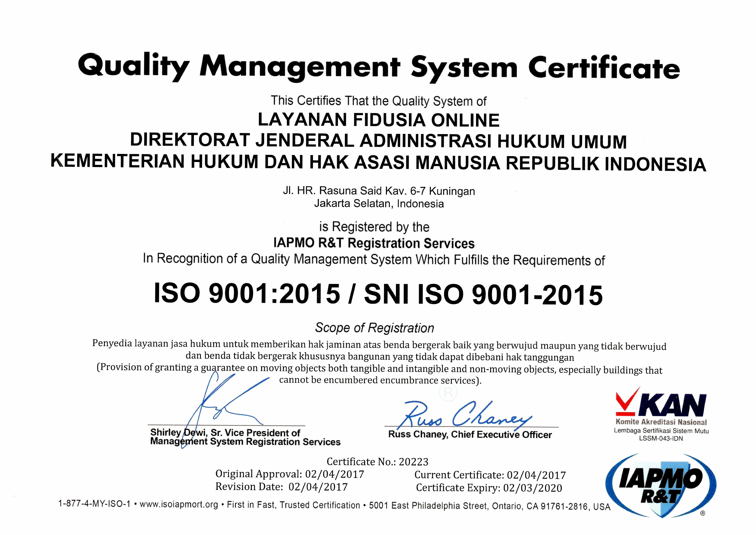Screen dimensions: 756x535
Task: Click the IAPMO R&T Registration Services text
Action: (x=374, y=244)
